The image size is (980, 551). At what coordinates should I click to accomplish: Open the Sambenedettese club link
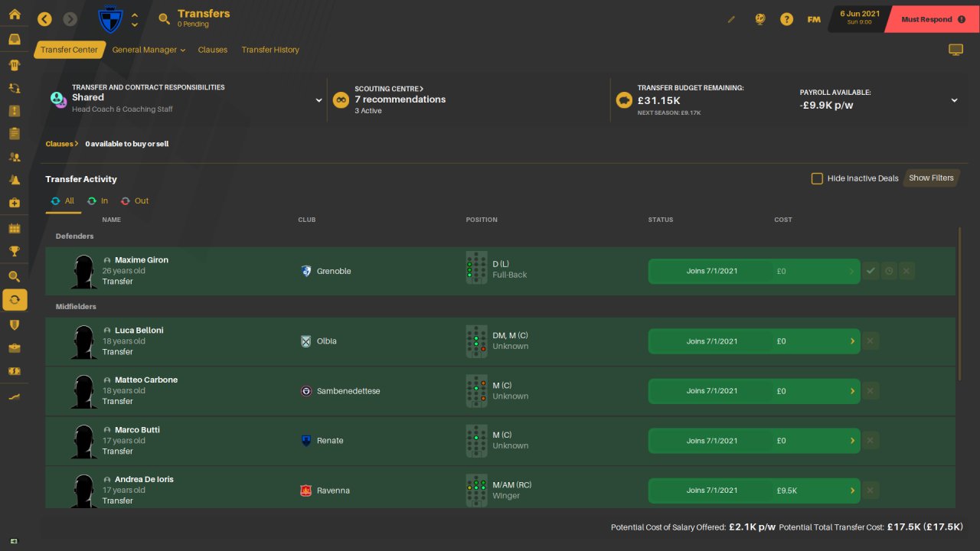click(x=348, y=391)
